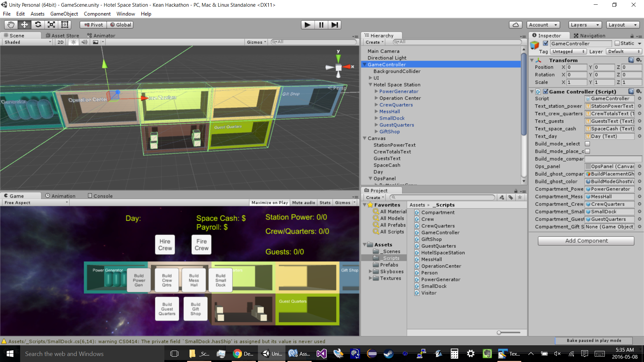Click the Maximize on Play button

(x=269, y=203)
